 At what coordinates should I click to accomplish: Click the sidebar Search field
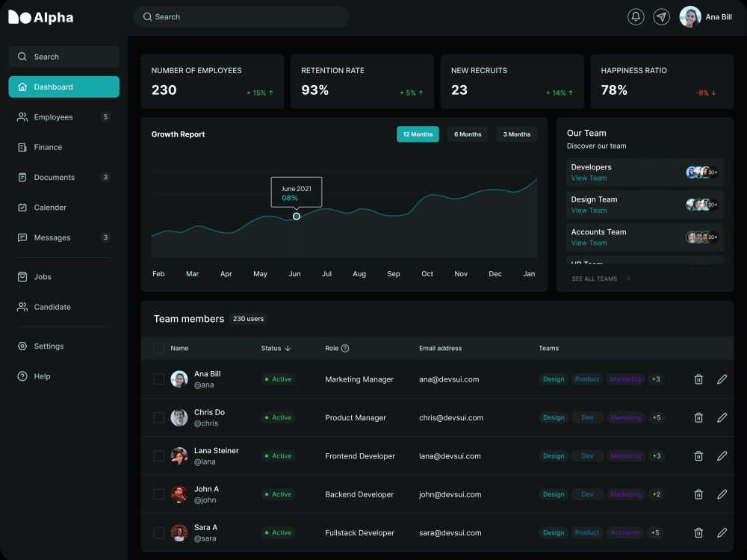pyautogui.click(x=63, y=57)
